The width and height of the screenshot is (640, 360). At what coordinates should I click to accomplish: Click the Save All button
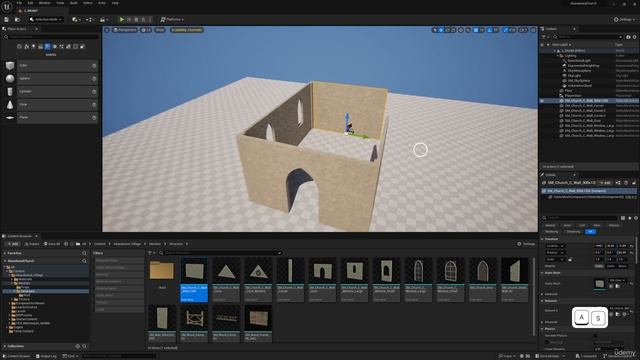tap(52, 244)
